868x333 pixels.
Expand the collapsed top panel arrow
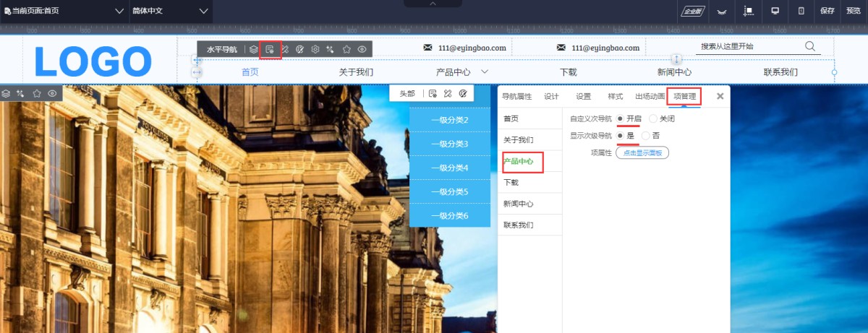433,4
